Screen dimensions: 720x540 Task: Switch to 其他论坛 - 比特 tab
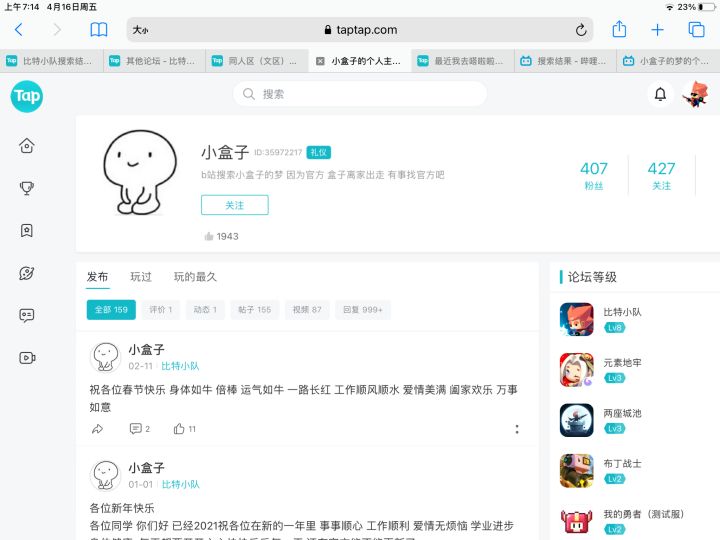pos(155,61)
